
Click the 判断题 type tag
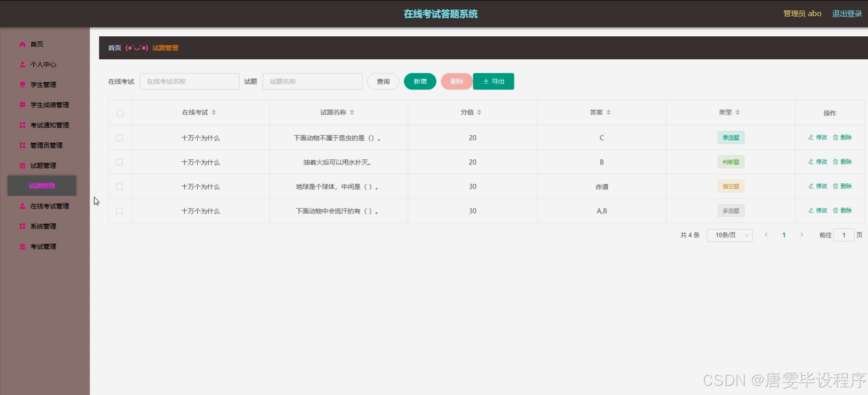pos(731,162)
